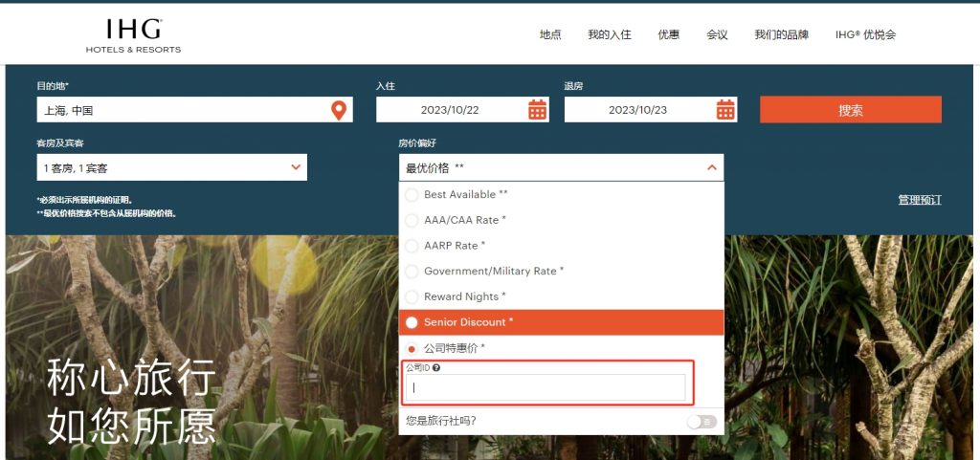Open the 会议 menu
Screen dimensions: 980x460
[717, 35]
